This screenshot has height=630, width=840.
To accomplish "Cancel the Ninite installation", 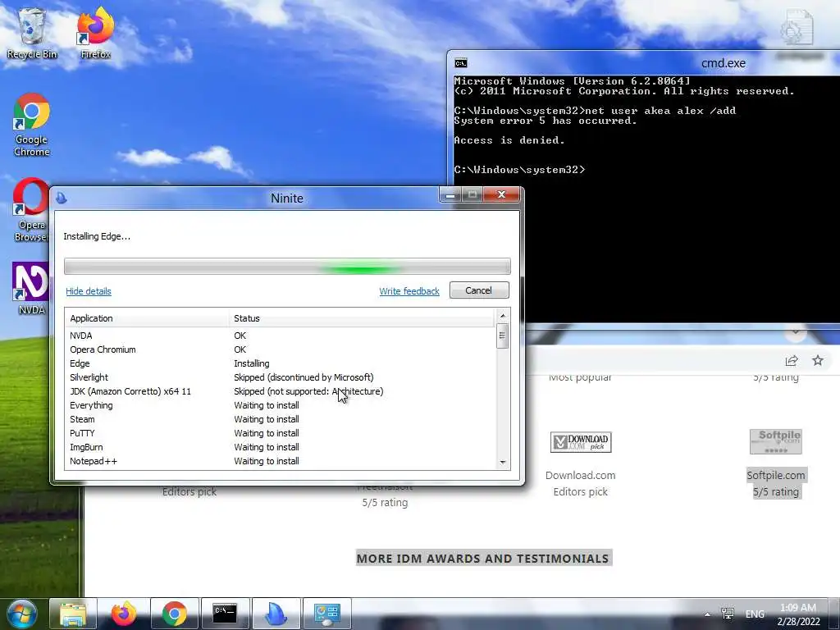I will tap(479, 290).
